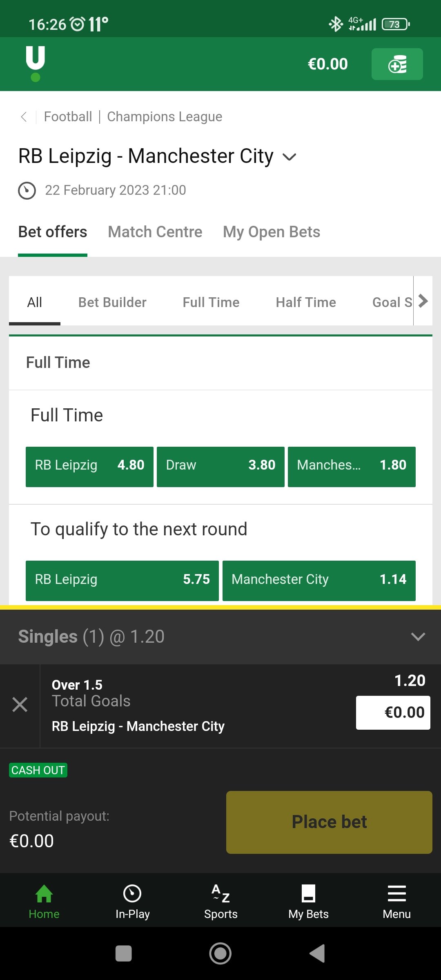Viewport: 441px width, 980px height.
Task: Remove the Over 1.5 bet selection
Action: (20, 705)
